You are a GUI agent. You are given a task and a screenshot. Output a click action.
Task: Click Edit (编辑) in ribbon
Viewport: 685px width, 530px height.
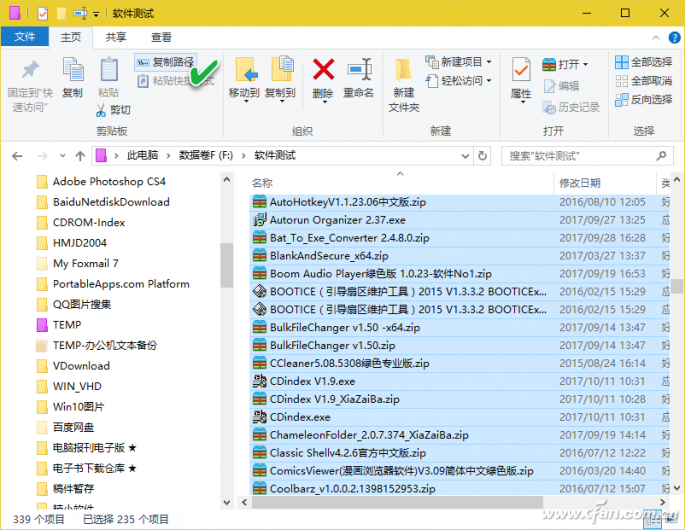coord(561,86)
